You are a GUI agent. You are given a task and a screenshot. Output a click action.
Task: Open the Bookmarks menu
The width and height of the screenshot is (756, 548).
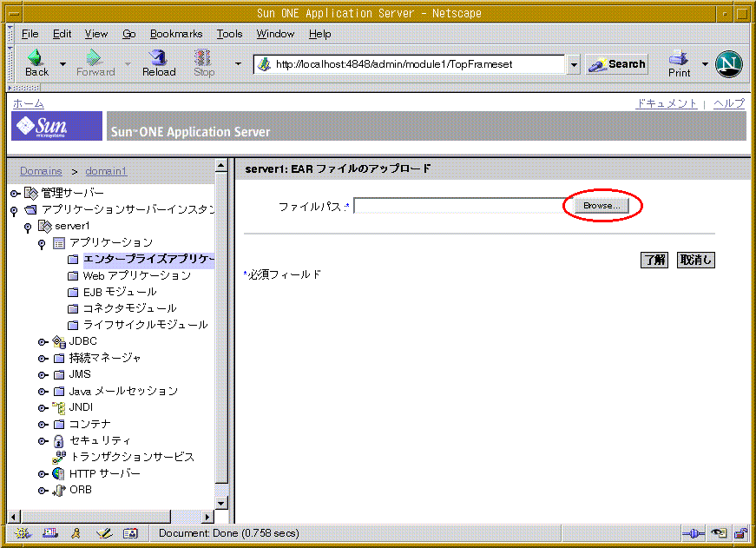(x=176, y=34)
